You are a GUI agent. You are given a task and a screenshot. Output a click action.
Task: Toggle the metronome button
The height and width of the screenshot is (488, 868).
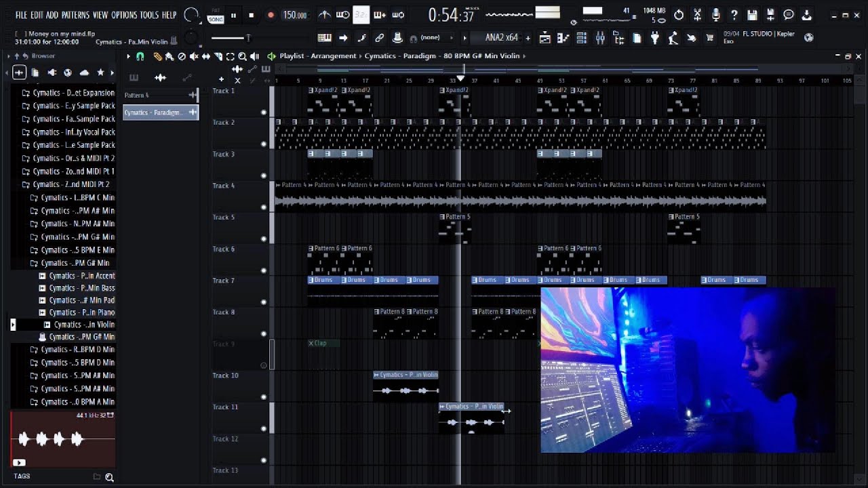[325, 15]
